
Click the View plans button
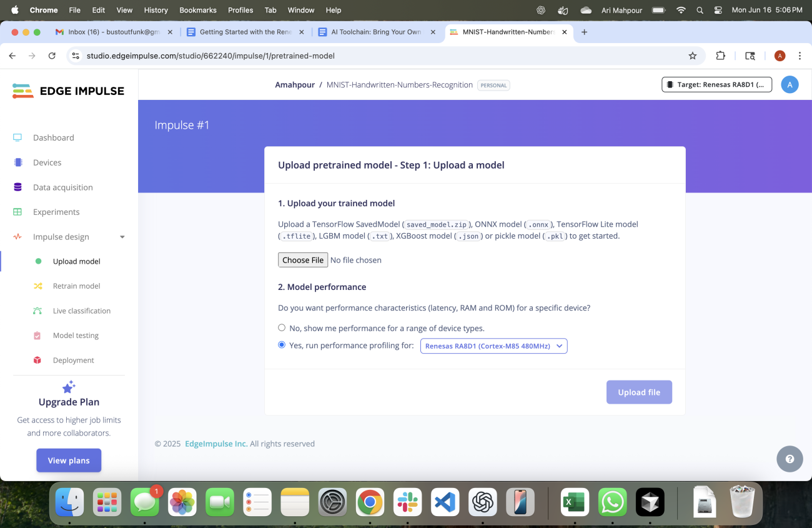point(69,461)
